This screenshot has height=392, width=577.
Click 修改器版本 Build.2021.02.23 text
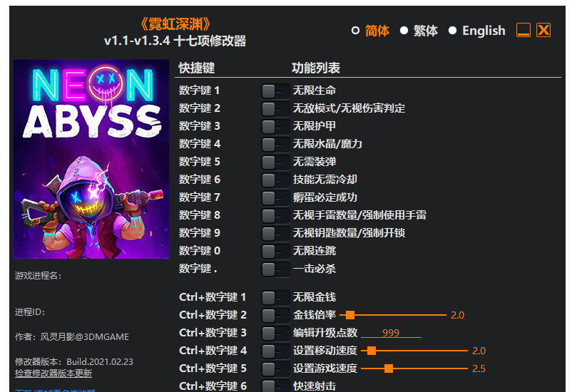(74, 362)
